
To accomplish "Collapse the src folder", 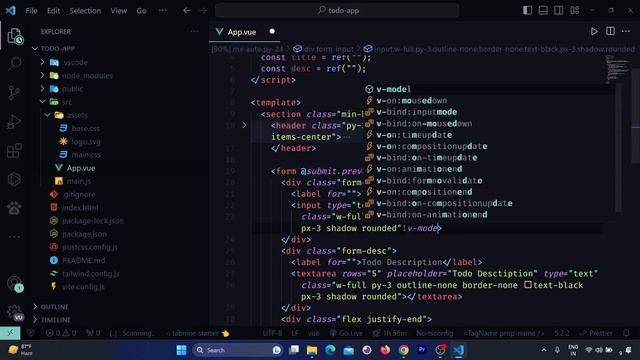I will point(42,102).
